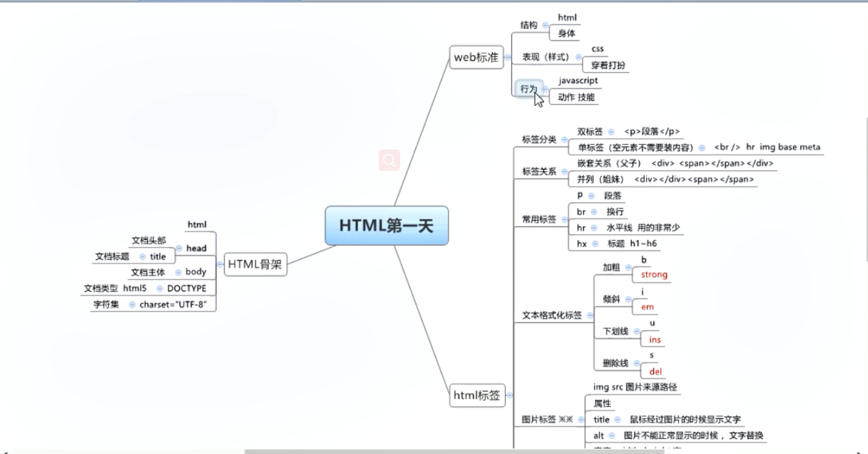
Task: Select the 结构 node
Action: point(529,25)
